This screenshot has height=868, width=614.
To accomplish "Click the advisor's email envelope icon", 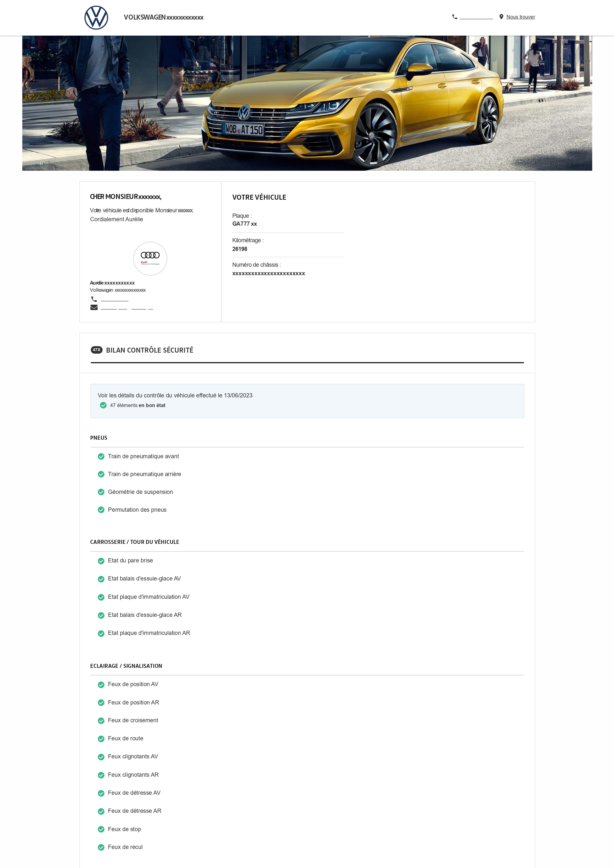I will [94, 307].
